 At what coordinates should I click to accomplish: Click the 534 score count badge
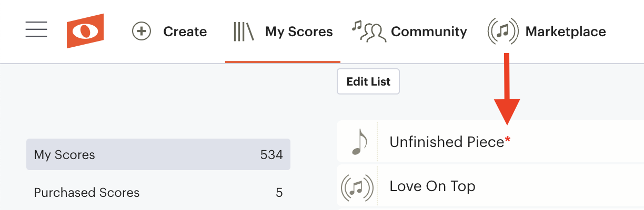click(271, 155)
